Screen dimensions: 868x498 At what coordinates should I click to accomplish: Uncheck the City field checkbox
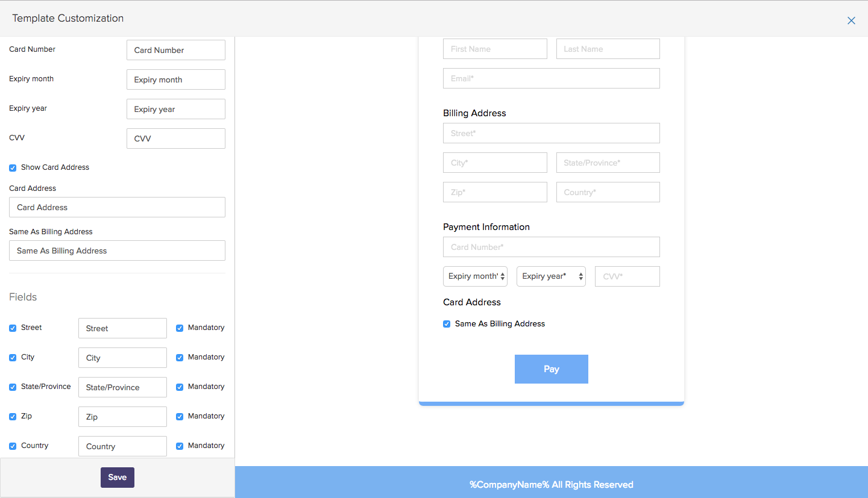click(x=12, y=356)
